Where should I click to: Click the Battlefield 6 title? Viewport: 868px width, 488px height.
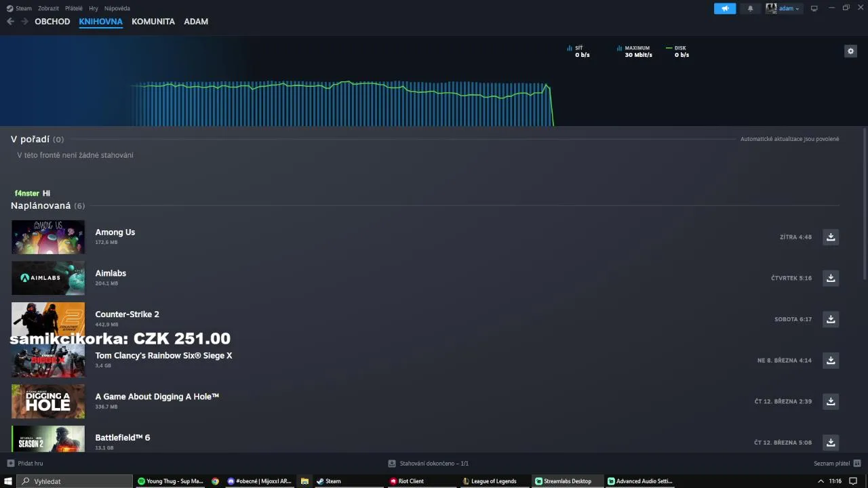[123, 437]
